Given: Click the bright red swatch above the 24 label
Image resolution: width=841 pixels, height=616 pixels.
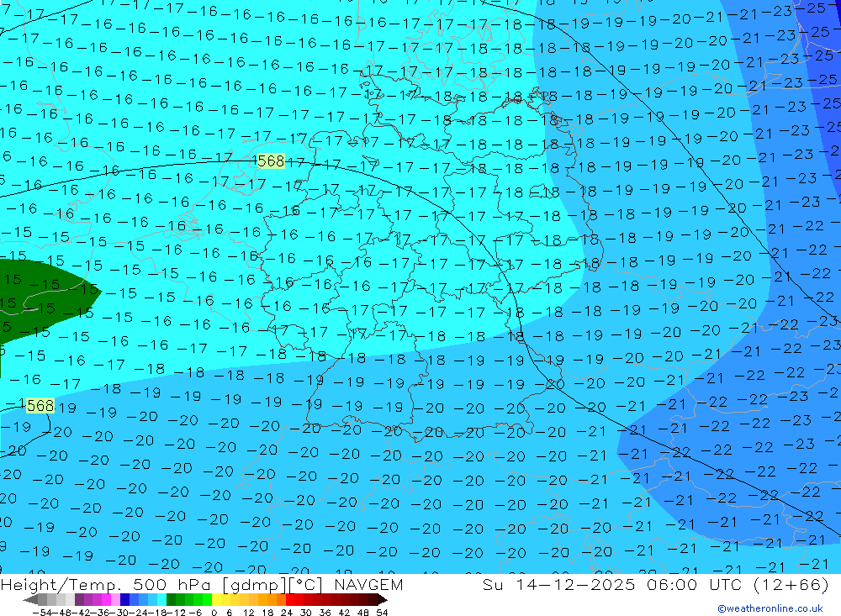Looking at the screenshot, I should point(290,600).
